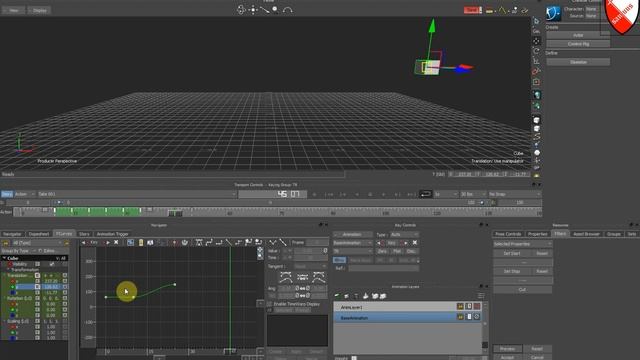Screen dimensions: 640x360
Task: Open the viewer View menu
Action: [13, 10]
